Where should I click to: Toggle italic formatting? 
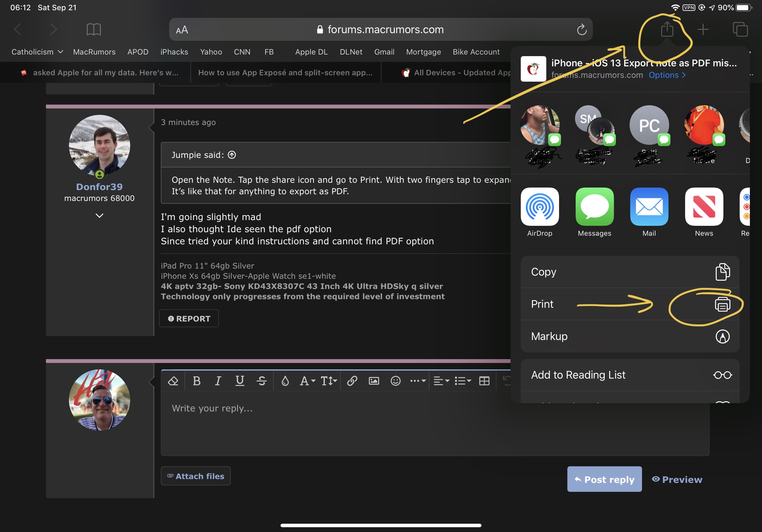point(218,381)
